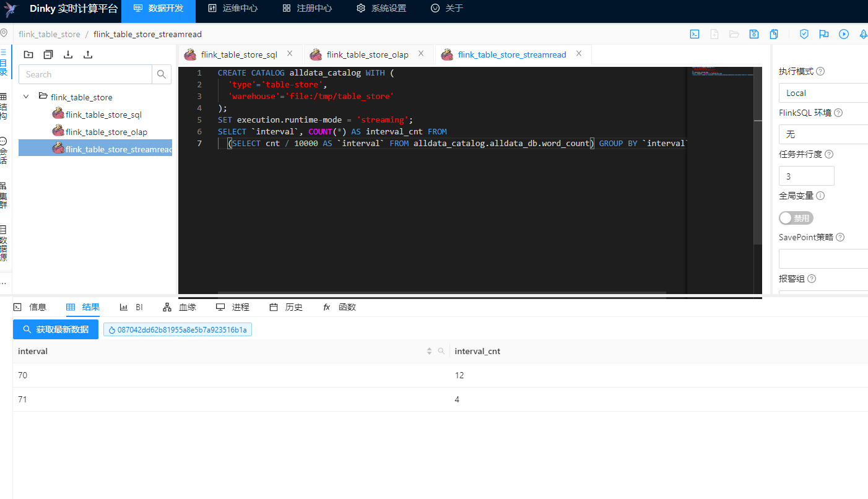Click the 获取最新数据 button
This screenshot has width=868, height=499.
click(x=56, y=329)
